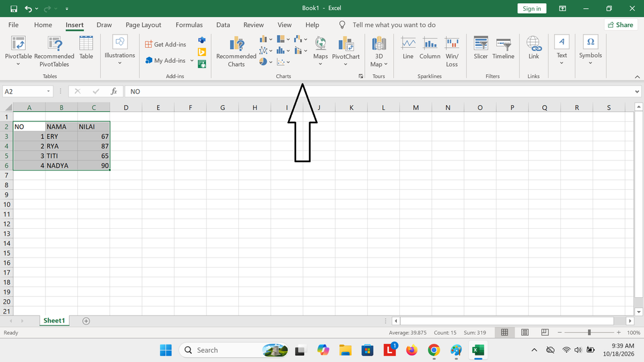The height and width of the screenshot is (362, 644).
Task: Switch to the Draw tab
Action: pyautogui.click(x=104, y=25)
